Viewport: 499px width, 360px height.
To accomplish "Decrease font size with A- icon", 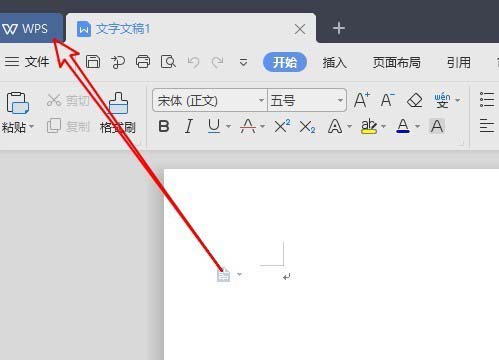I will pos(387,100).
